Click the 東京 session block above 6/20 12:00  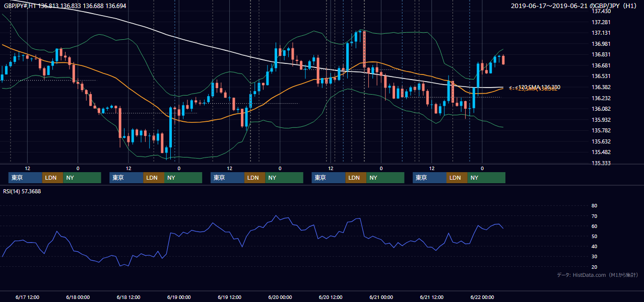[329, 178]
